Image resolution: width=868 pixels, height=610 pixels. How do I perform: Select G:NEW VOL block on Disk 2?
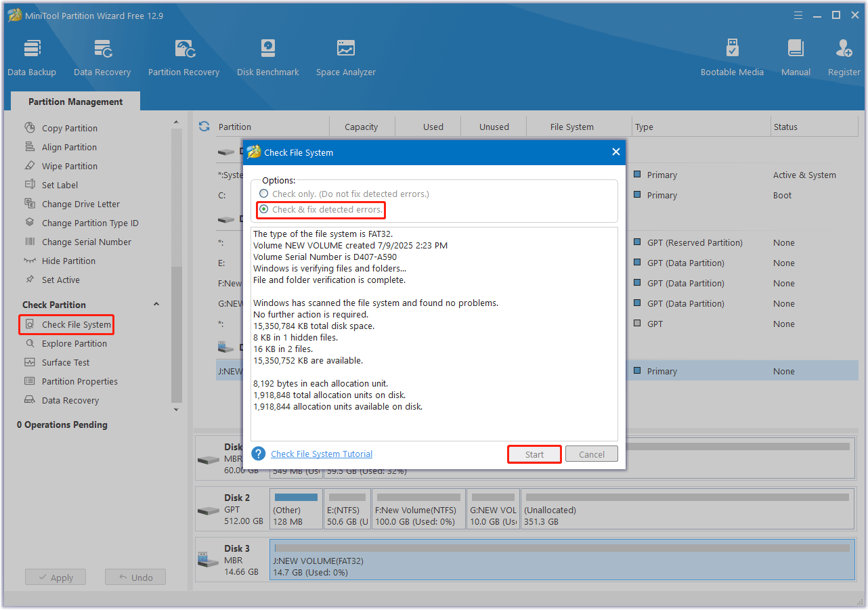493,510
